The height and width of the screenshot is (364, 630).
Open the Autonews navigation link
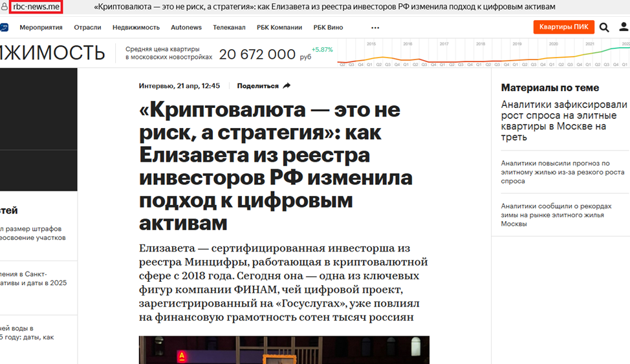pos(186,28)
